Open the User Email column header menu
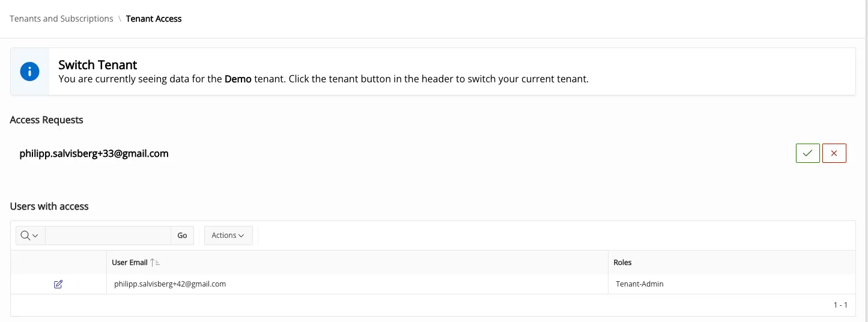868x322 pixels. 130,263
